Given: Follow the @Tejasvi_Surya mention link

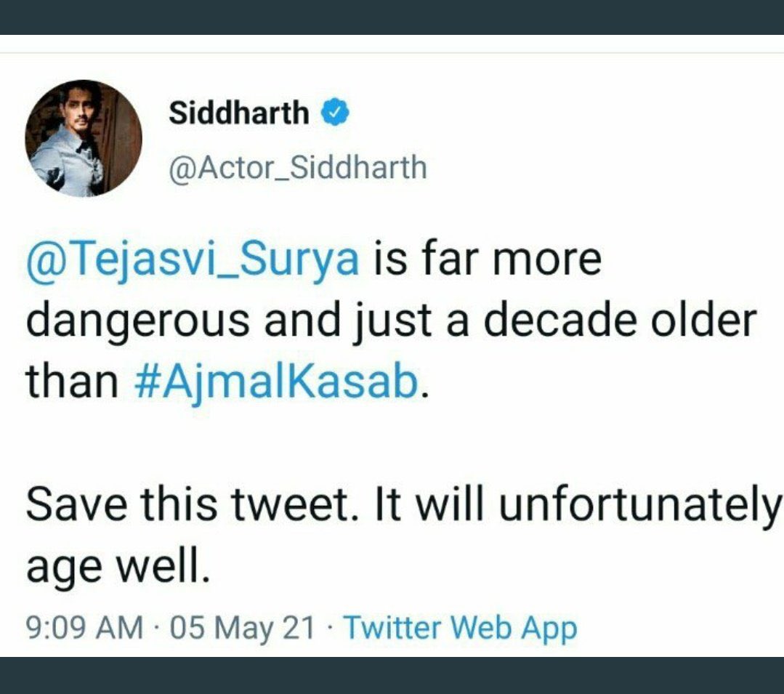Looking at the screenshot, I should click(193, 260).
